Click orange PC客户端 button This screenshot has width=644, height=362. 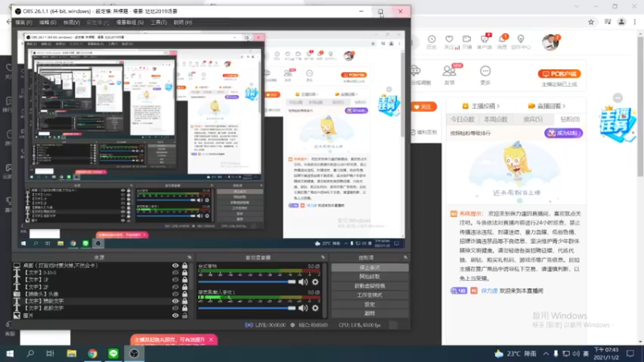coord(559,74)
